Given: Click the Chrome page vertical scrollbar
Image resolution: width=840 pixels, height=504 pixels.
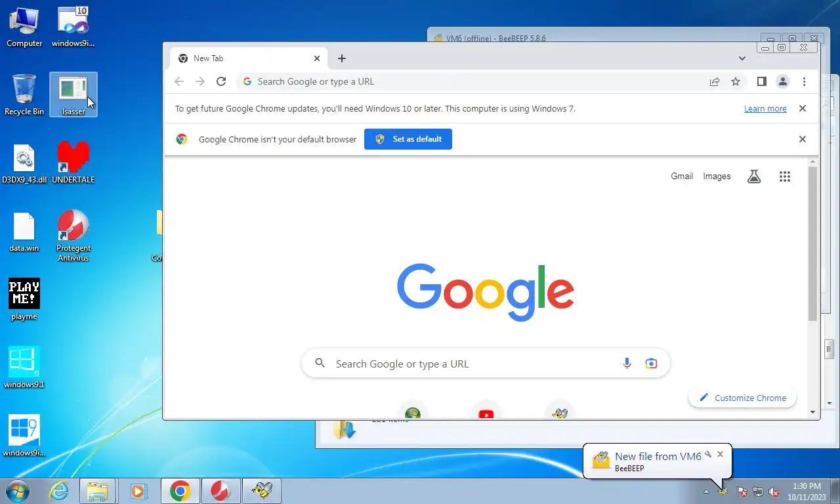Looking at the screenshot, I should (x=812, y=244).
